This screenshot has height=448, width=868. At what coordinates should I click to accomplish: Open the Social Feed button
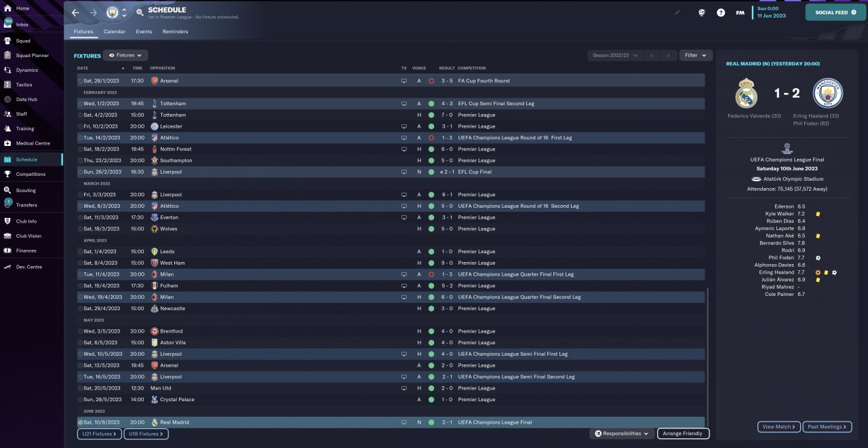click(836, 12)
